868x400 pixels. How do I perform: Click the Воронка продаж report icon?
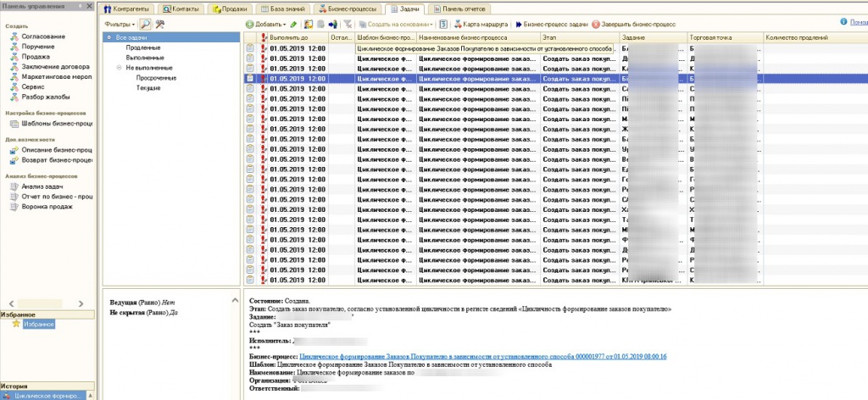[x=15, y=207]
